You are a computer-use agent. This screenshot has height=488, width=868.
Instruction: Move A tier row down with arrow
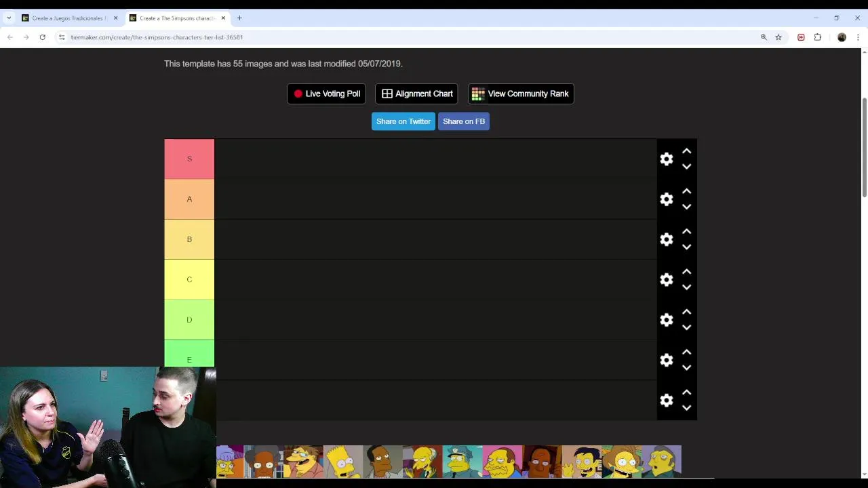(x=686, y=207)
